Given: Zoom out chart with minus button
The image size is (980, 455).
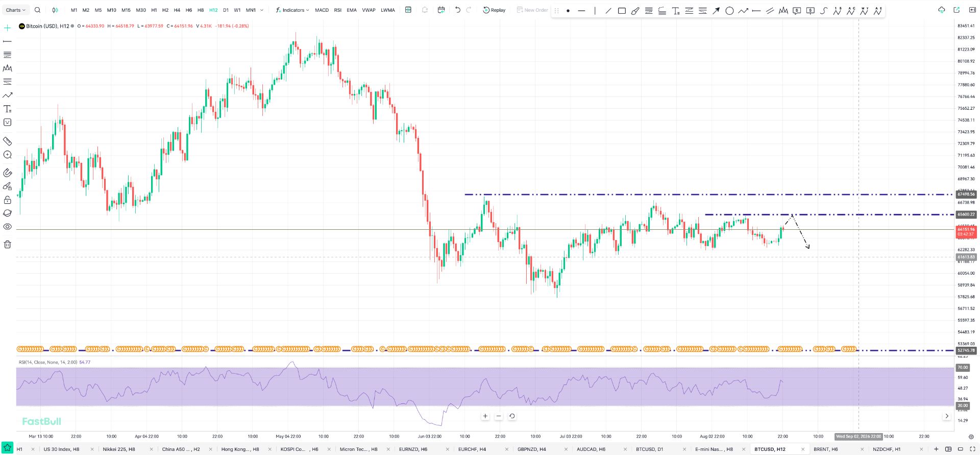Looking at the screenshot, I should pos(499,416).
